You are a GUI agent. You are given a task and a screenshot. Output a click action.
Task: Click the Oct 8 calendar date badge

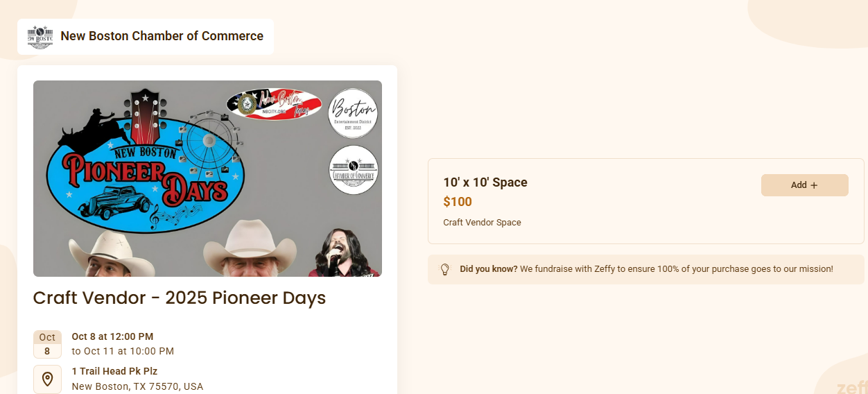coord(47,344)
